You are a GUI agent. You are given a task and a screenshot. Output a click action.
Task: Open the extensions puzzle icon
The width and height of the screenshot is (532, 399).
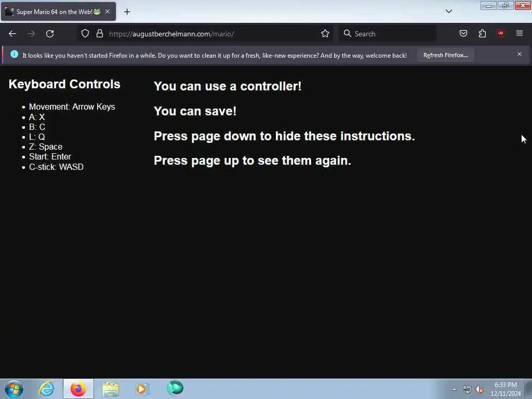[482, 33]
